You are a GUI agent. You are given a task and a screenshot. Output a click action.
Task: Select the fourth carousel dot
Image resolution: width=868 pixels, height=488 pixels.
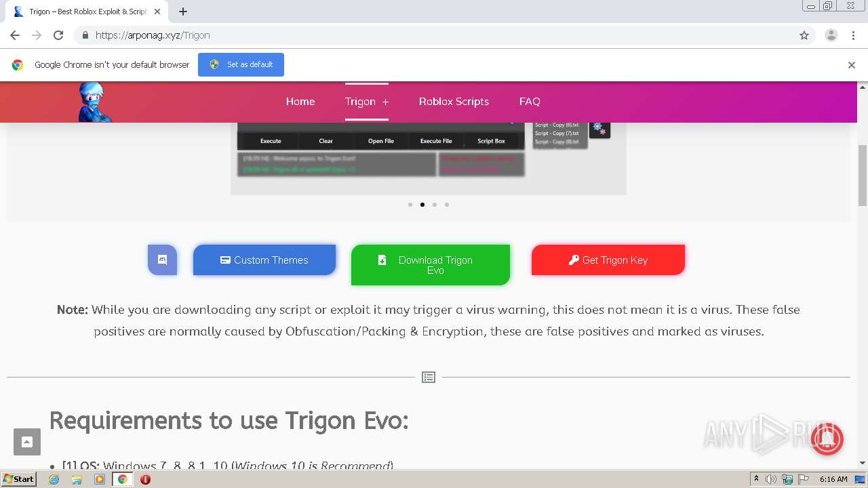(447, 205)
